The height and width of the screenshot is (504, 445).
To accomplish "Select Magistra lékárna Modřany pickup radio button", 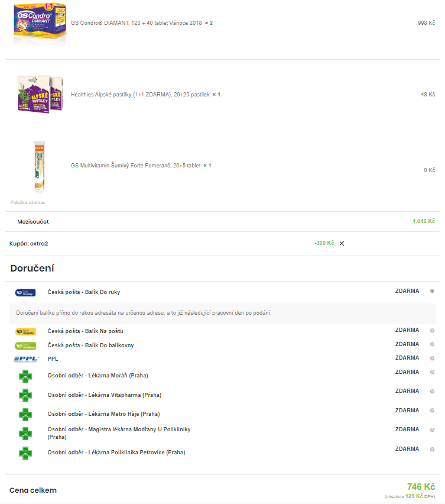I will 432,429.
